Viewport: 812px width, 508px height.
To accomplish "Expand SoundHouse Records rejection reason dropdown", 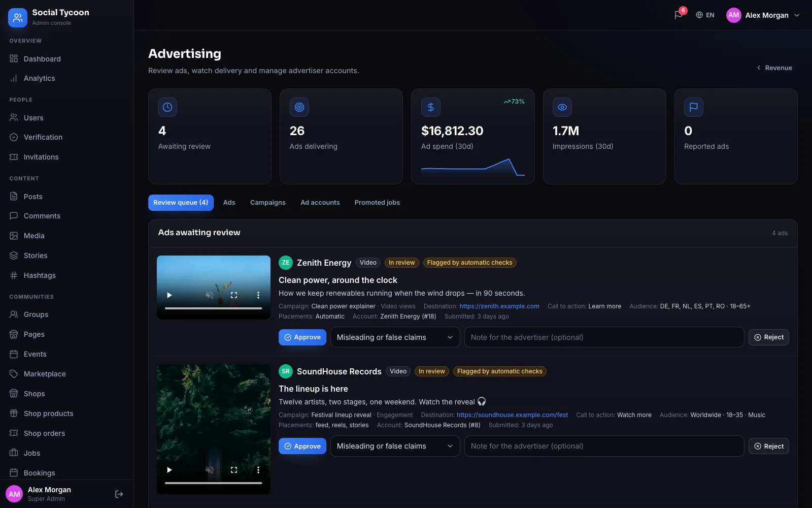I will pos(395,446).
